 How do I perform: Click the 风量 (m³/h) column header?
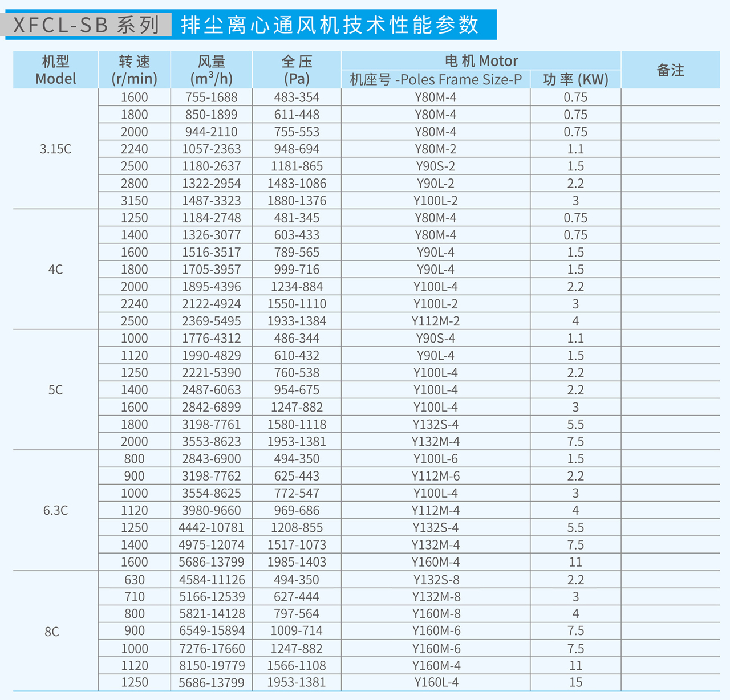[x=212, y=68]
